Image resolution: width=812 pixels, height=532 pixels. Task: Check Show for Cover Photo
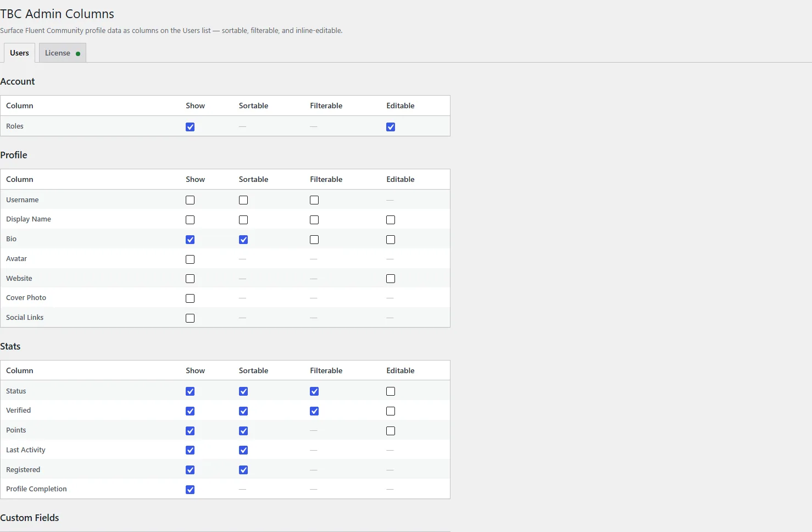tap(190, 298)
